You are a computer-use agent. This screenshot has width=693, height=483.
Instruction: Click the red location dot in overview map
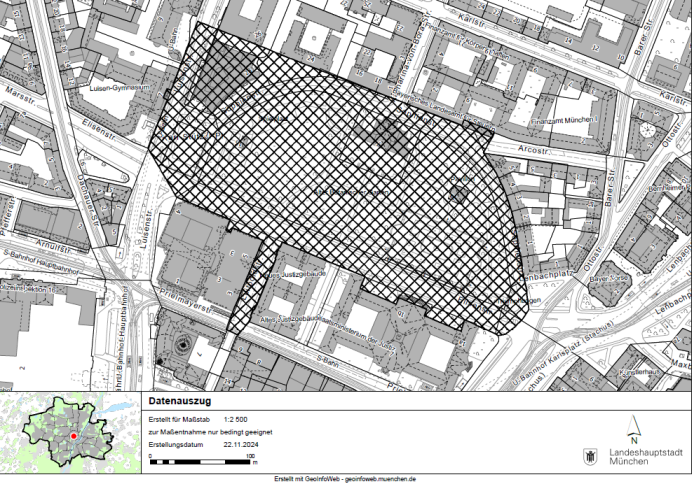pos(73,437)
